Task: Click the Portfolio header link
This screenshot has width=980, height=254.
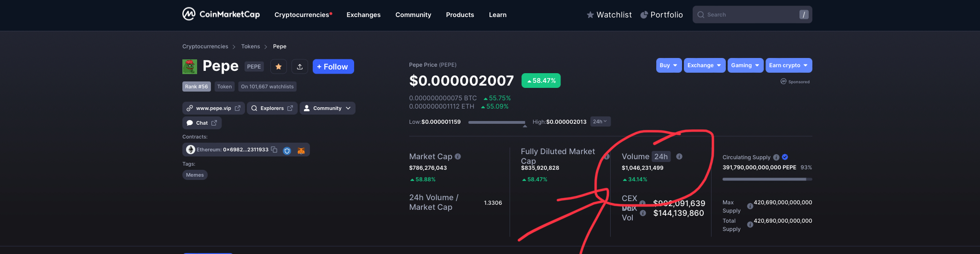Action: pos(662,15)
